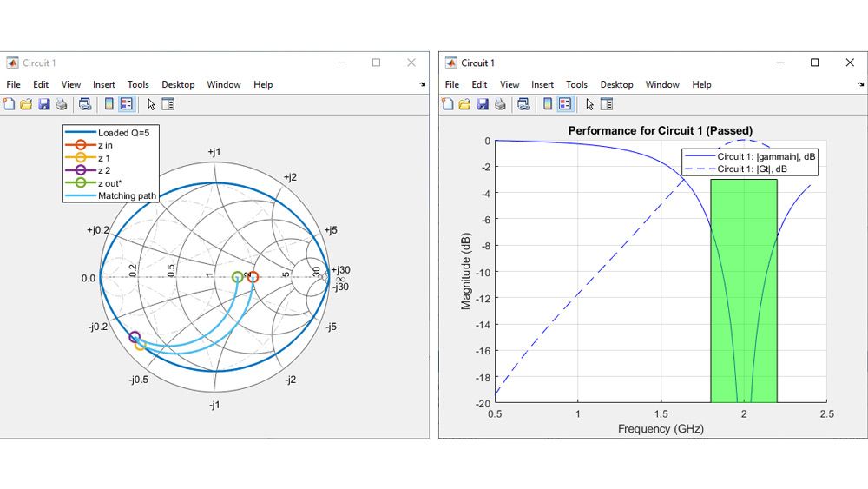Click yellow z 1 marker on Smith chart

pos(140,345)
